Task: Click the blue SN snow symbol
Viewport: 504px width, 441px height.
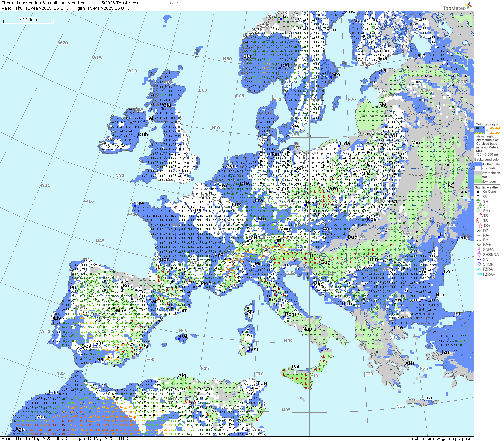Action: coord(479,260)
